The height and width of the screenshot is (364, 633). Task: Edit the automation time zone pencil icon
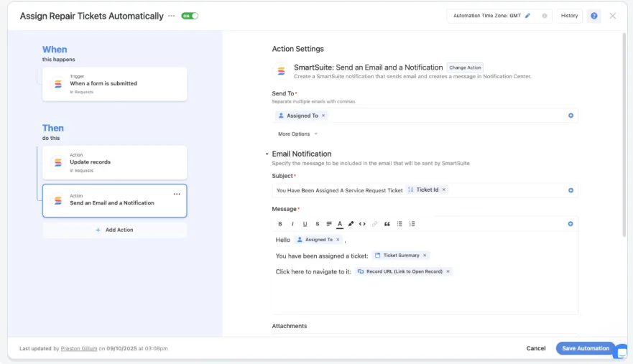(x=527, y=16)
